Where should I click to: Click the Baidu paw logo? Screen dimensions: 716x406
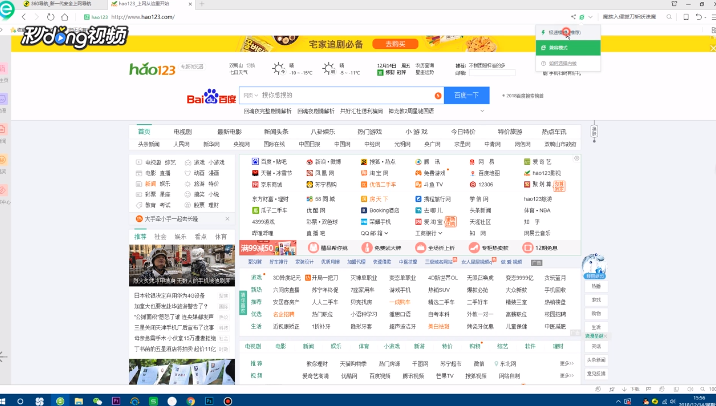211,96
